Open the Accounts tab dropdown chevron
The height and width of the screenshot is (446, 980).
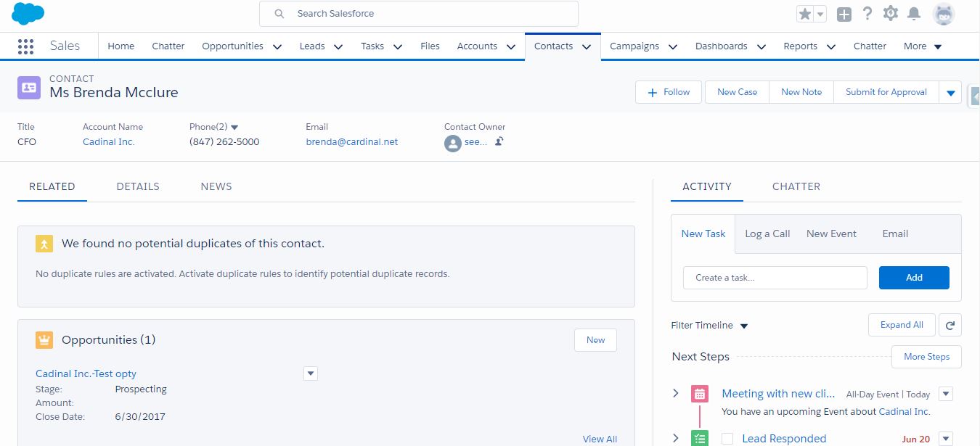point(511,46)
